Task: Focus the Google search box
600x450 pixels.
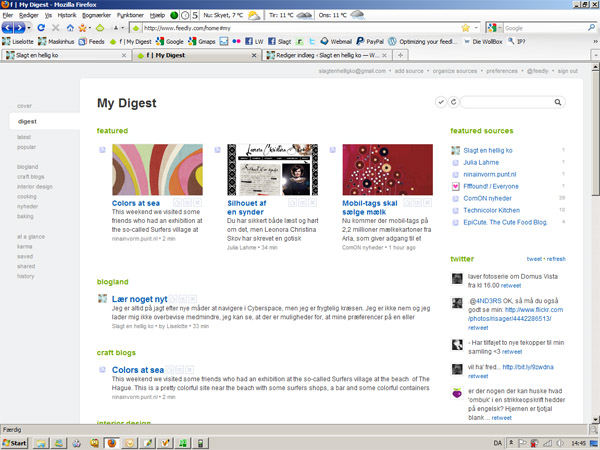Action: (545, 28)
